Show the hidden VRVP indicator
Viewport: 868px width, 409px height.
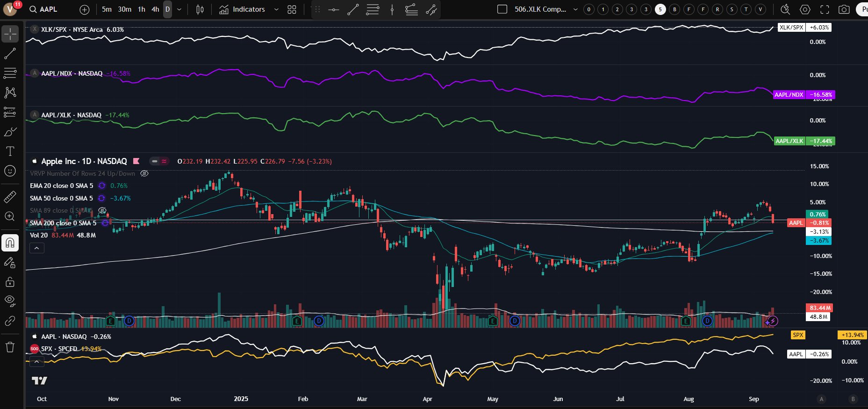(x=144, y=173)
